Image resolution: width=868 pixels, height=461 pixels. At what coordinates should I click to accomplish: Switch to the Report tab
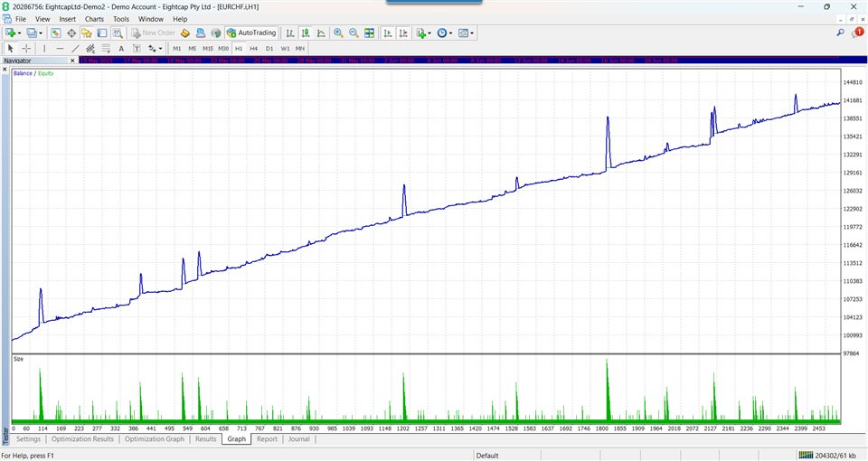coord(267,439)
